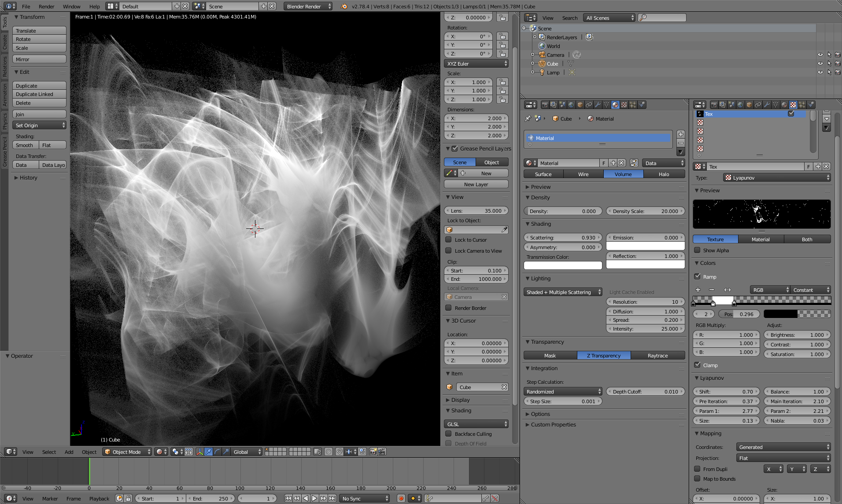Click the record auto-keyframe button
This screenshot has width=842, height=504.
[x=401, y=498]
